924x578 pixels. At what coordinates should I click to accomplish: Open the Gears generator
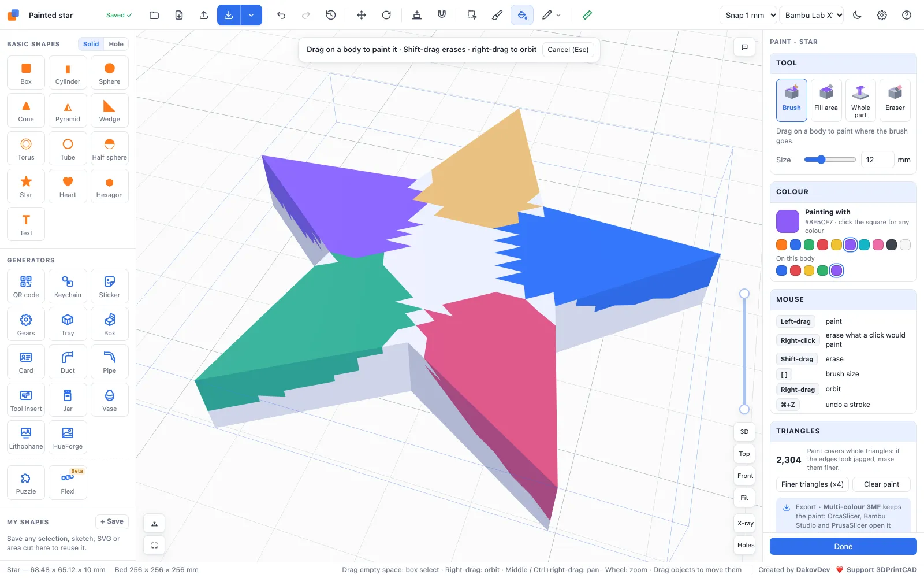pyautogui.click(x=26, y=324)
